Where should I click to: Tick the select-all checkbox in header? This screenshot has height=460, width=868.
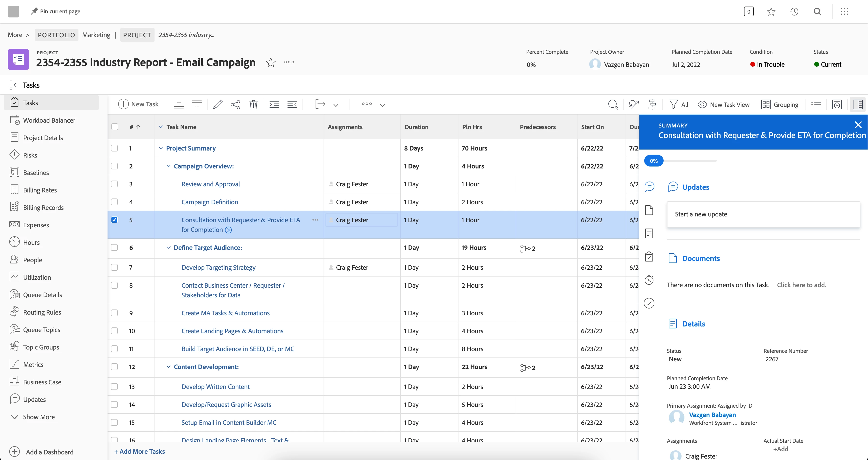point(115,127)
